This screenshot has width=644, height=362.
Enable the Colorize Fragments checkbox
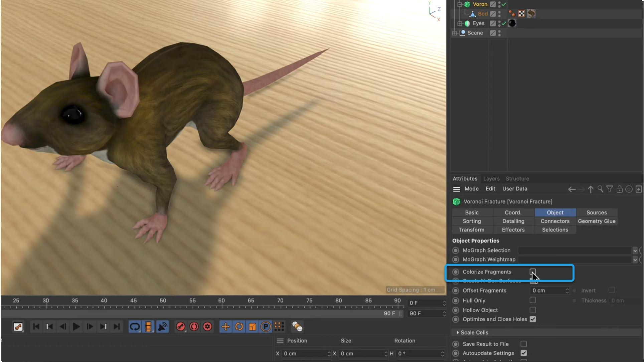(532, 272)
